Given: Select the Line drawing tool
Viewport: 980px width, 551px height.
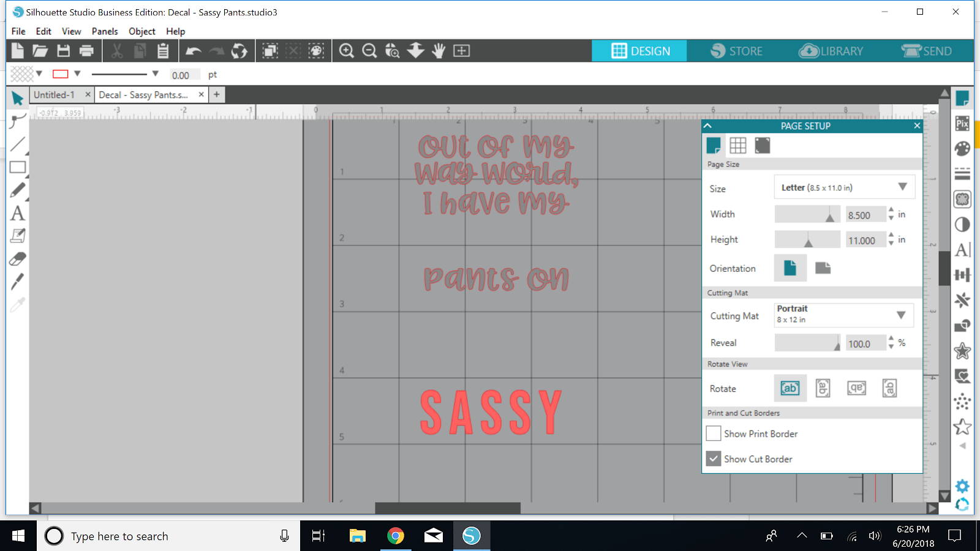Looking at the screenshot, I should (x=18, y=144).
